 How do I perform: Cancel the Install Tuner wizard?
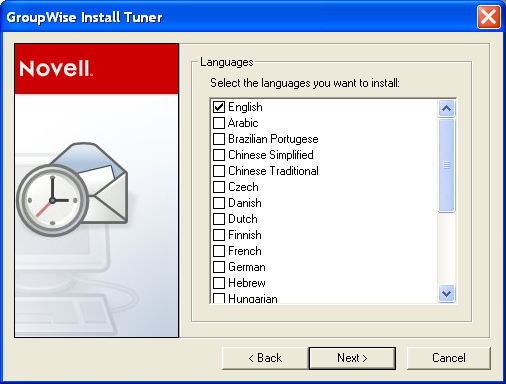[449, 358]
